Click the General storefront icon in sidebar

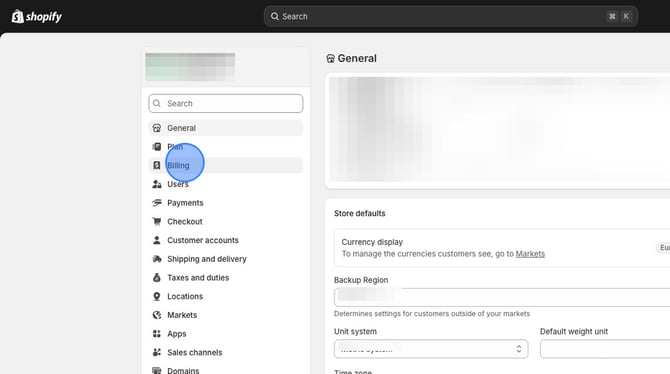(157, 128)
